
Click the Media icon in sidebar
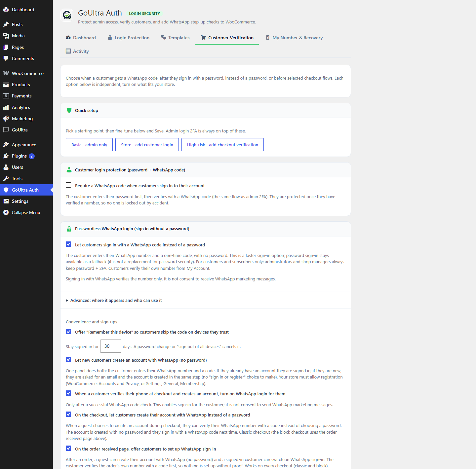6,36
